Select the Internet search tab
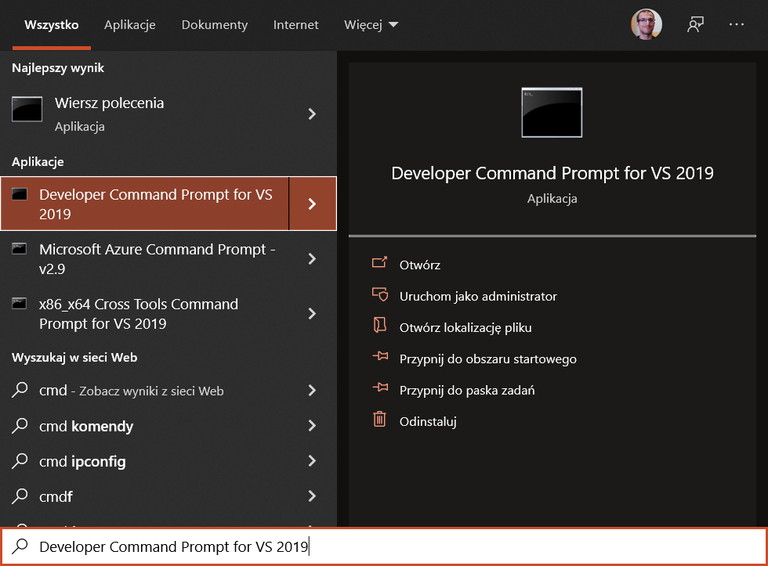The width and height of the screenshot is (768, 566). point(296,25)
